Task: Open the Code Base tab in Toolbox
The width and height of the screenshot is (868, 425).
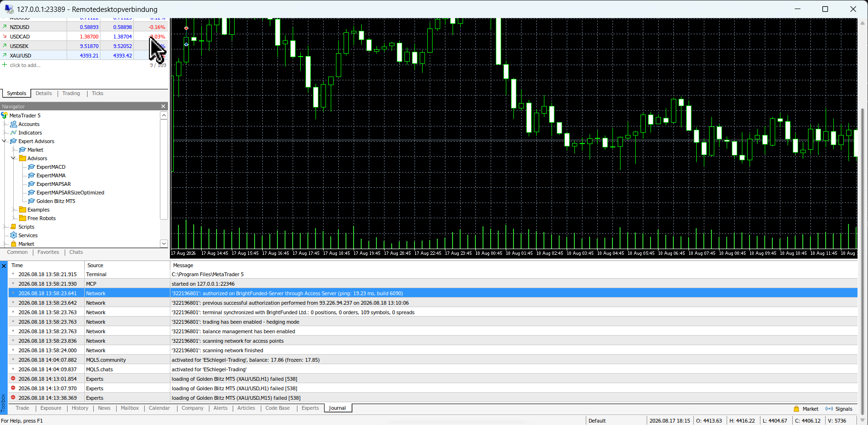Action: pos(277,408)
